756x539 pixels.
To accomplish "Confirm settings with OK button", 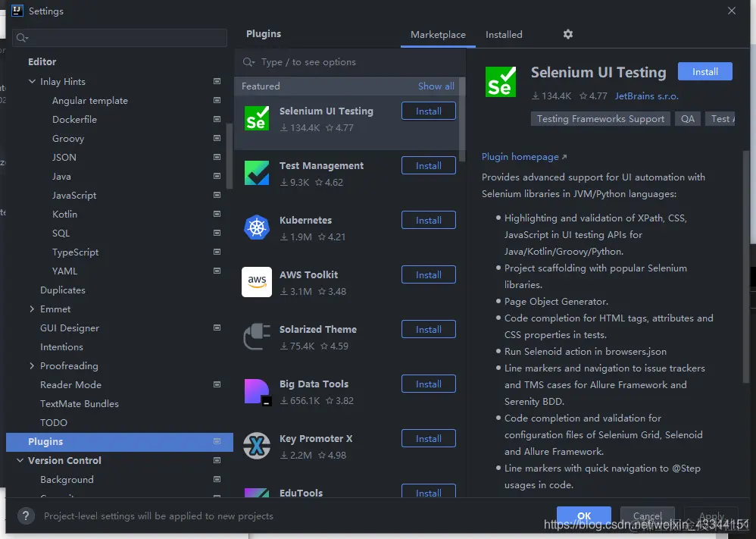I will 584,515.
